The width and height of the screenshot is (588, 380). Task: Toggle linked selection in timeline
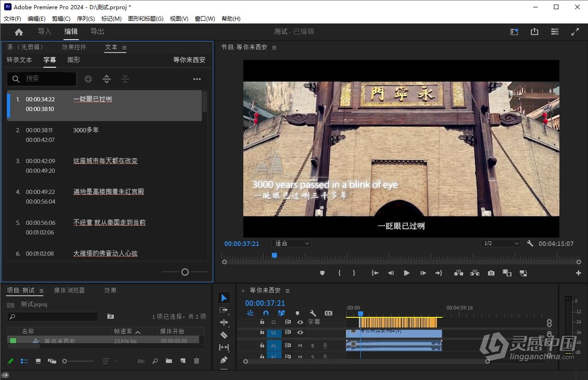pyautogui.click(x=282, y=313)
